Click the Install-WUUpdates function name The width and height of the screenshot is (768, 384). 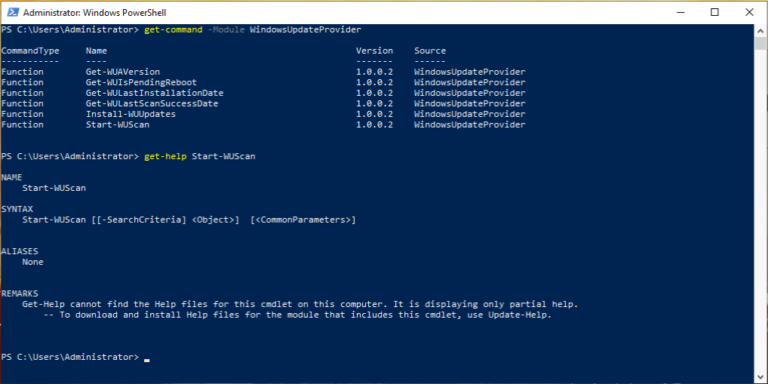click(130, 114)
